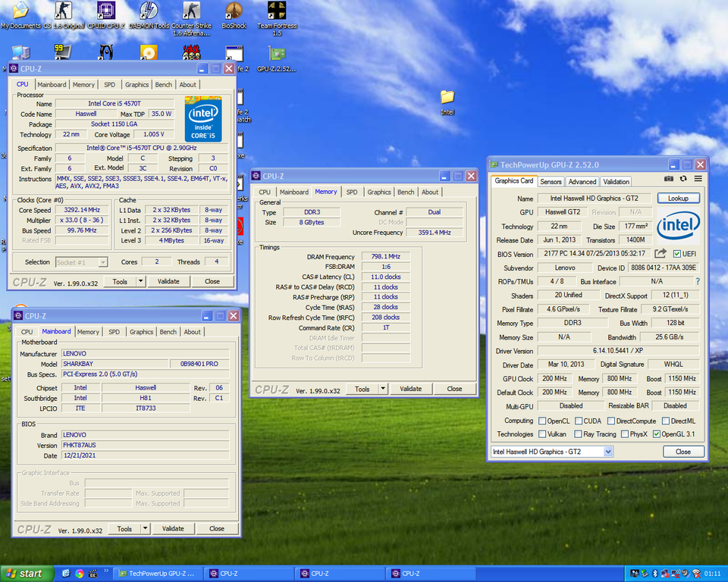Screen dimensions: 728x582
Task: Open the Windows start menu
Action: pyautogui.click(x=27, y=574)
